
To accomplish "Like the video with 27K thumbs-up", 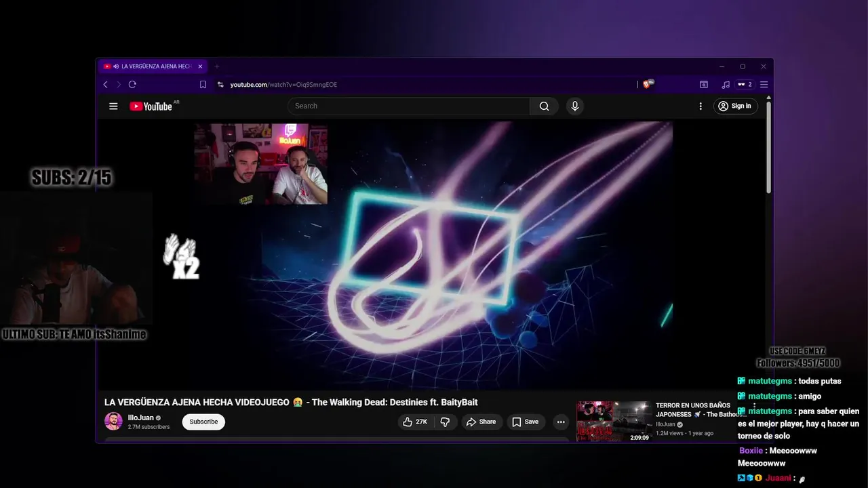I will pos(415,422).
